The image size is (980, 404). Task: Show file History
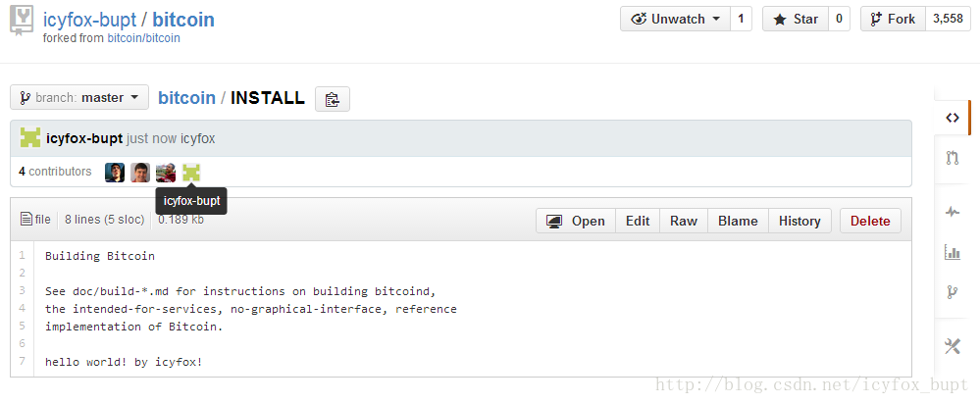[799, 221]
